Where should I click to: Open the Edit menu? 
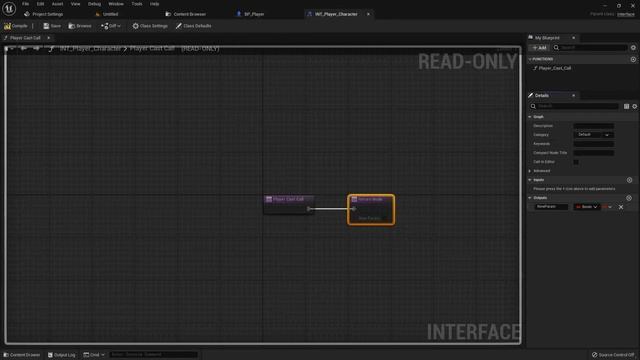click(40, 4)
